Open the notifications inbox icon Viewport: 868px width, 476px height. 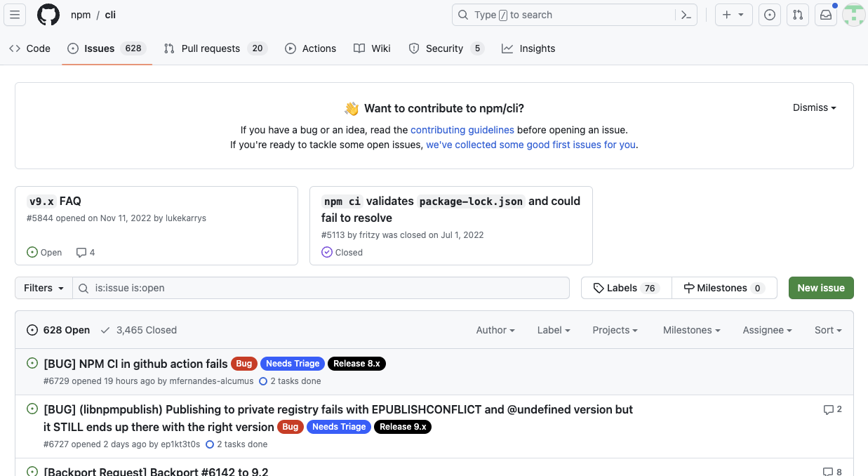tap(826, 15)
